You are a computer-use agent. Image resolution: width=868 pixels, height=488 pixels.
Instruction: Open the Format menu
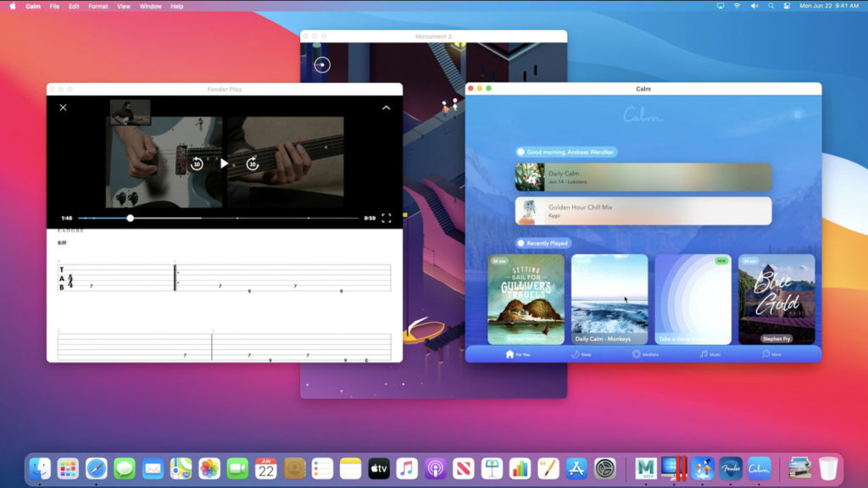coord(98,6)
